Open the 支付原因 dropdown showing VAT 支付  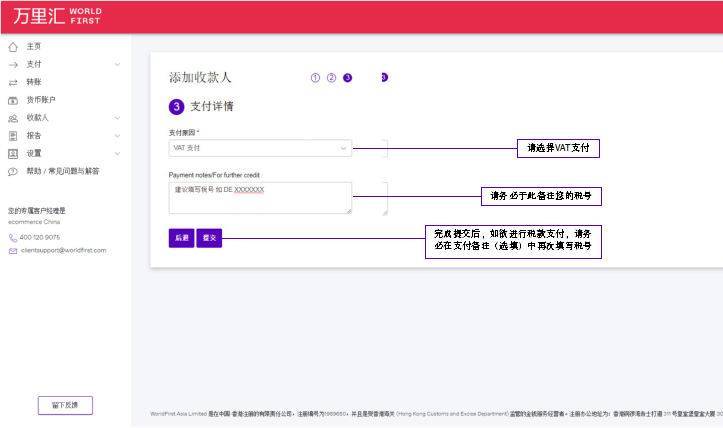tap(260, 148)
